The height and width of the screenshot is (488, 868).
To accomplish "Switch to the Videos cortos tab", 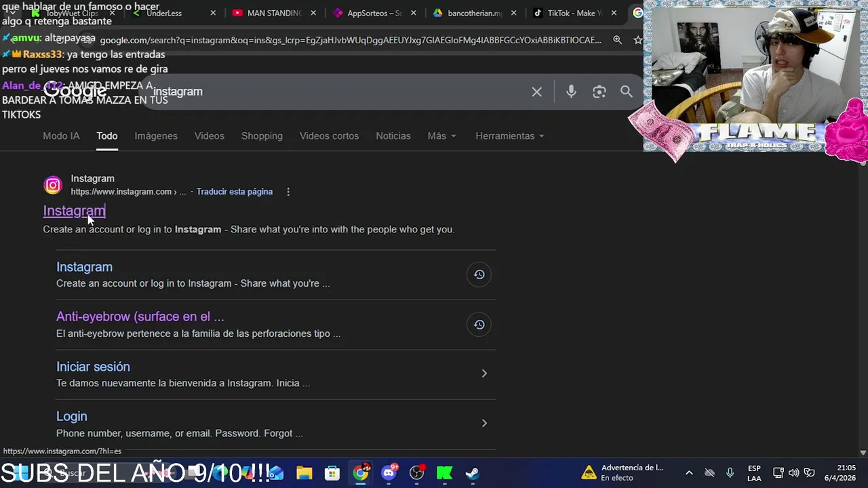I will click(x=330, y=136).
